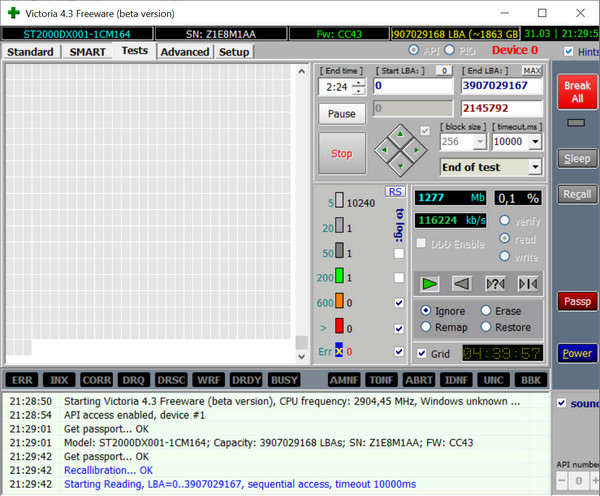Viewport: 600px width, 496px height.
Task: Switch to the Standard tab
Action: tap(30, 52)
